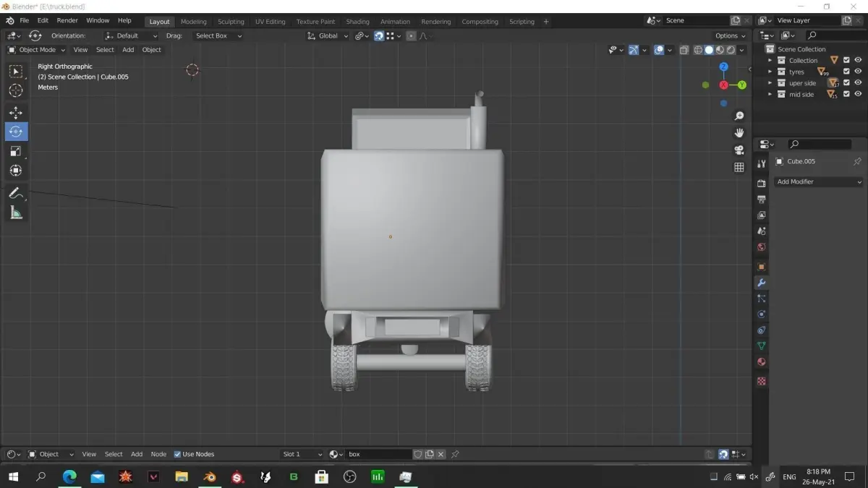Screen dimensions: 868x488
Task: Click the box material name field
Action: coord(378,454)
